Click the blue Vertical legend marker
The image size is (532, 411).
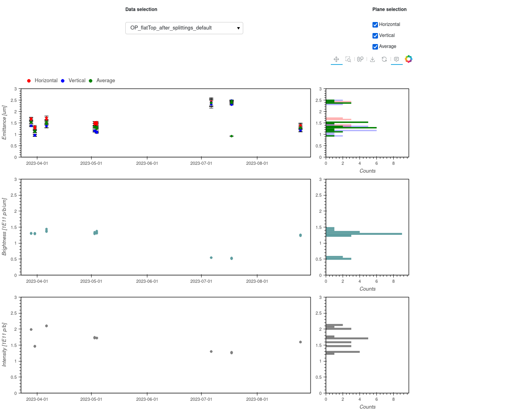tap(62, 81)
